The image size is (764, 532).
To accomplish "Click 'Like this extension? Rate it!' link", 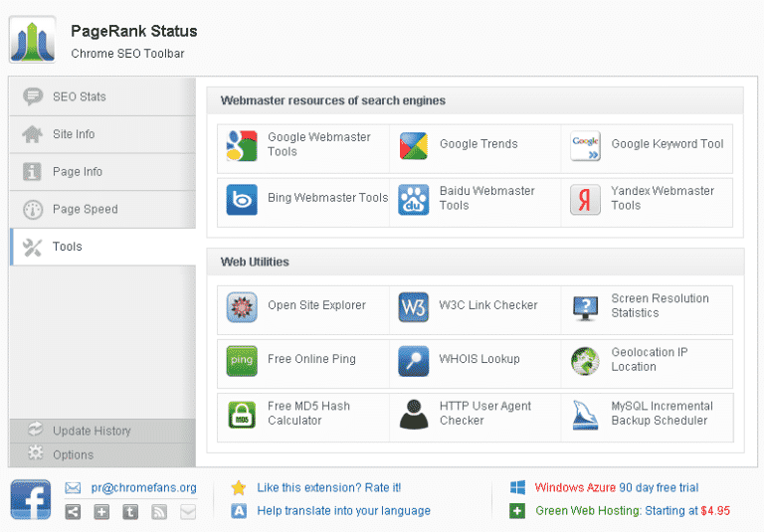I will [x=328, y=487].
